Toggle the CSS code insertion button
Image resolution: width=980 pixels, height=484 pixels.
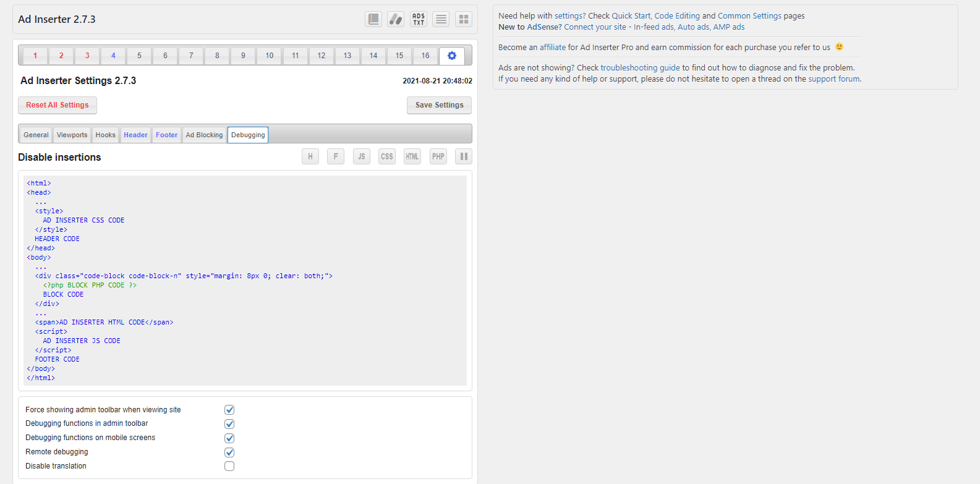(387, 156)
